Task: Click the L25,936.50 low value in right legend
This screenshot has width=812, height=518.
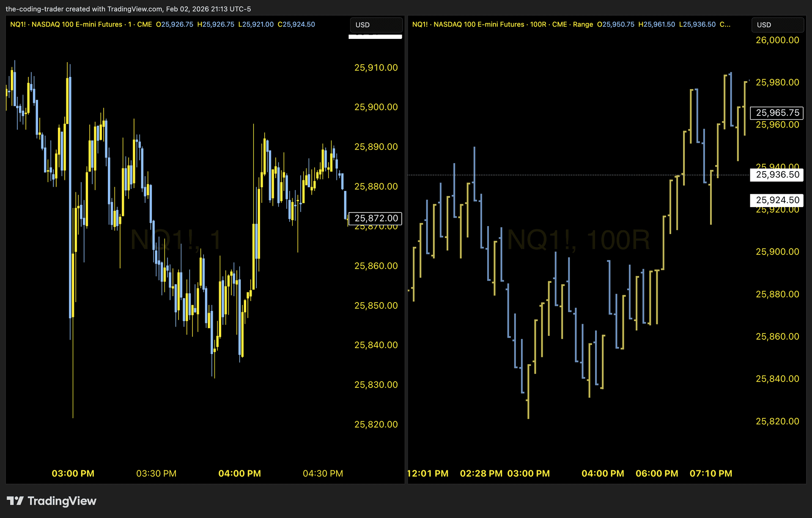Action: tap(698, 24)
